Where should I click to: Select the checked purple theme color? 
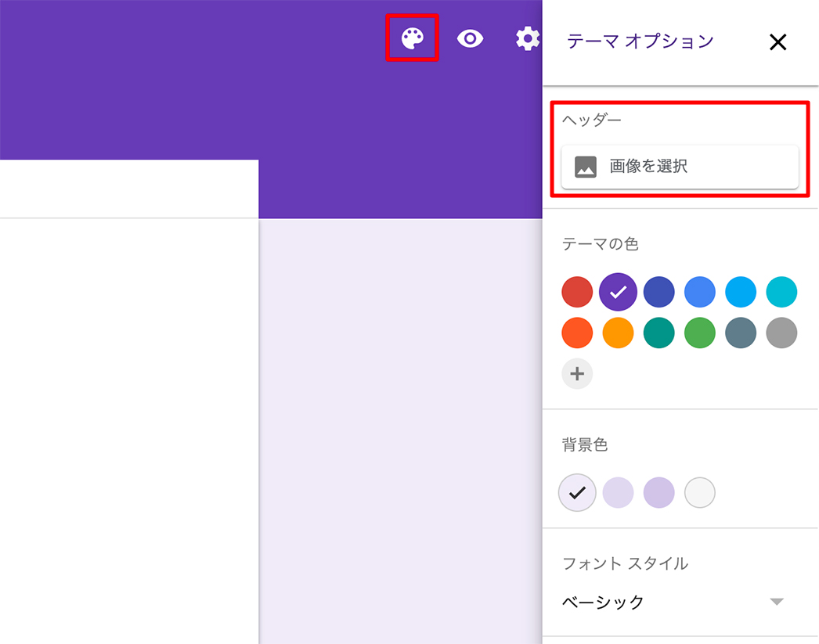[x=618, y=293]
